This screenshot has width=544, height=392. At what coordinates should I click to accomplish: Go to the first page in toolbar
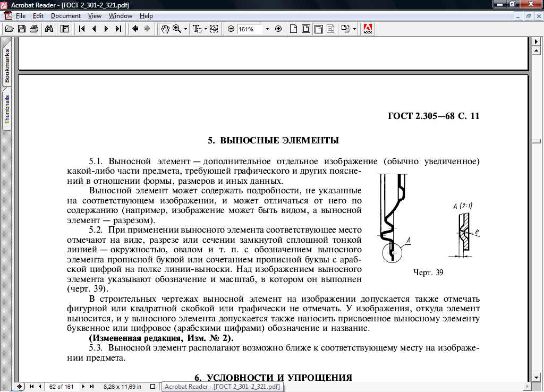point(82,29)
